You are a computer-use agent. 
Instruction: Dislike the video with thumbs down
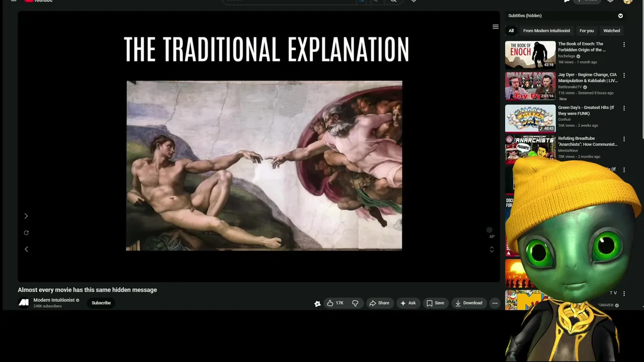click(x=355, y=303)
